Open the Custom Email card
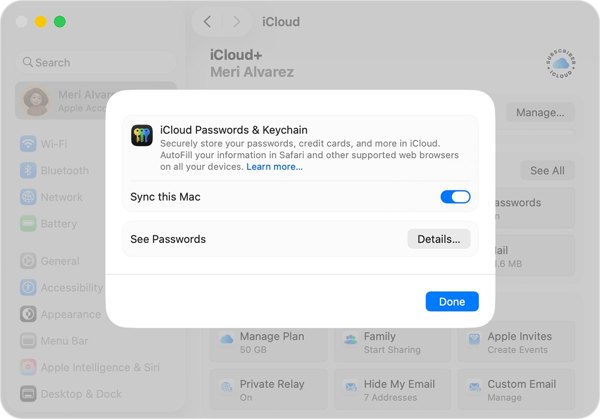The width and height of the screenshot is (600, 419). click(x=516, y=390)
